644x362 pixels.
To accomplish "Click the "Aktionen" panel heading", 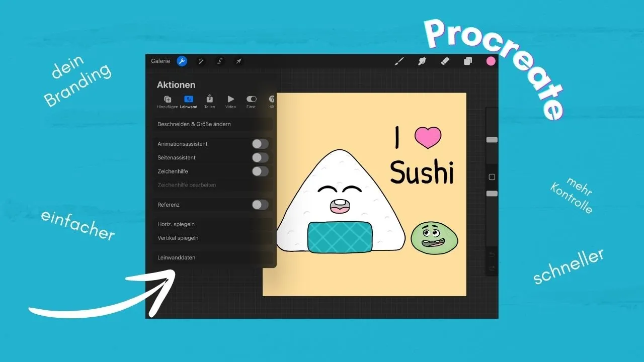I will click(176, 85).
